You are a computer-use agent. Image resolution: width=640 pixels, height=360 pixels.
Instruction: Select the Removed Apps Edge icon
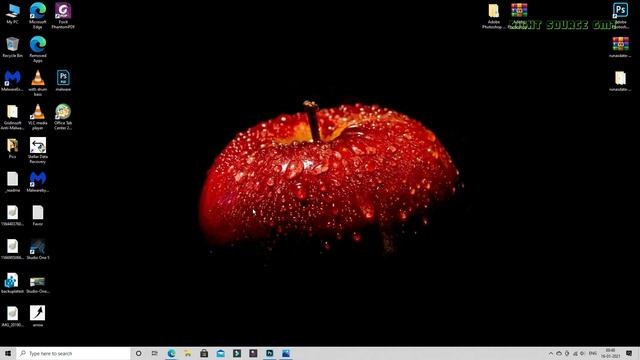click(x=38, y=49)
